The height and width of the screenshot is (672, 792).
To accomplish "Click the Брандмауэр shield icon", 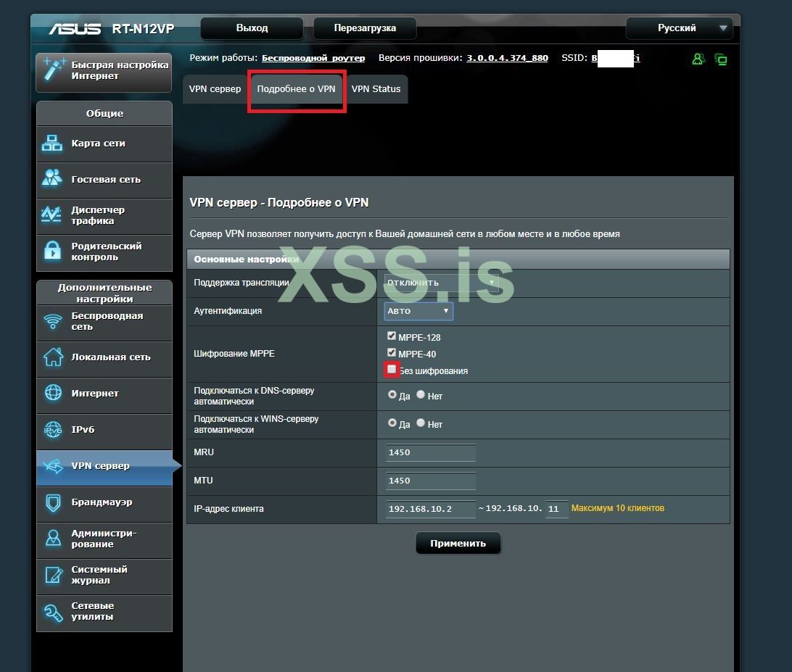I will coord(53,502).
